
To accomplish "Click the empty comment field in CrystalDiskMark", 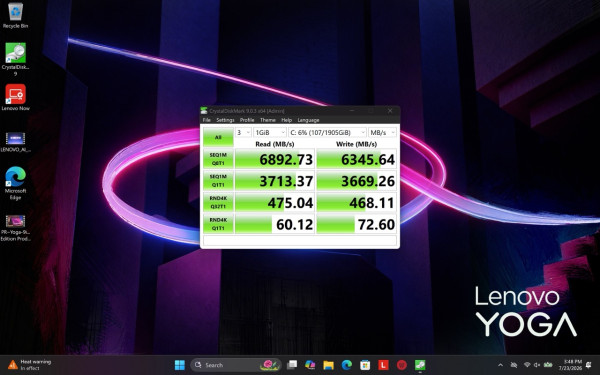I will (x=300, y=240).
